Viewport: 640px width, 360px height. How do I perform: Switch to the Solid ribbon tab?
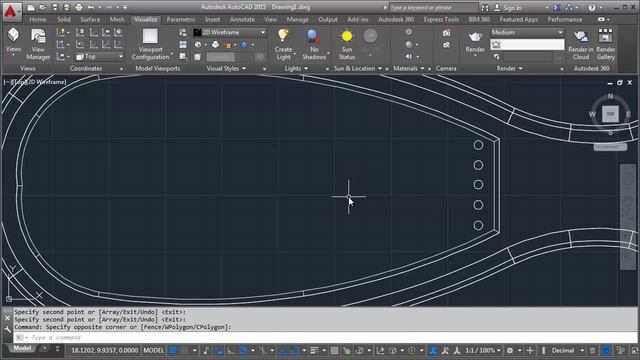point(64,19)
